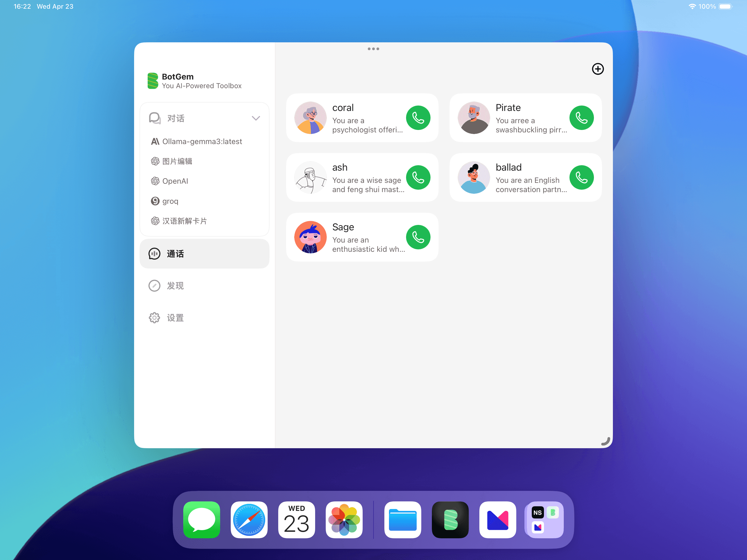
Task: Tap the green phone icon for ash
Action: point(418,177)
